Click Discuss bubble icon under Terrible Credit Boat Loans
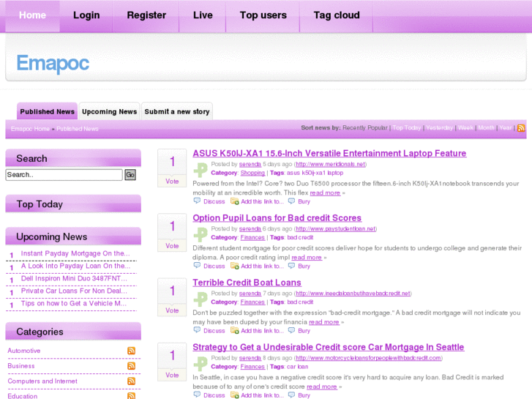This screenshot has width=532, height=399. (197, 330)
